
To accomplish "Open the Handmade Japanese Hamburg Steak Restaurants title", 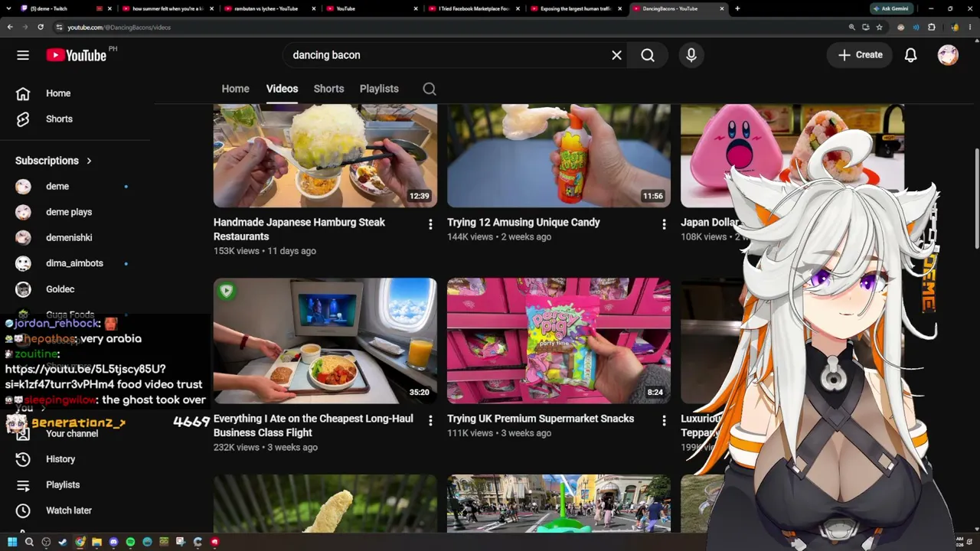I will click(x=299, y=230).
